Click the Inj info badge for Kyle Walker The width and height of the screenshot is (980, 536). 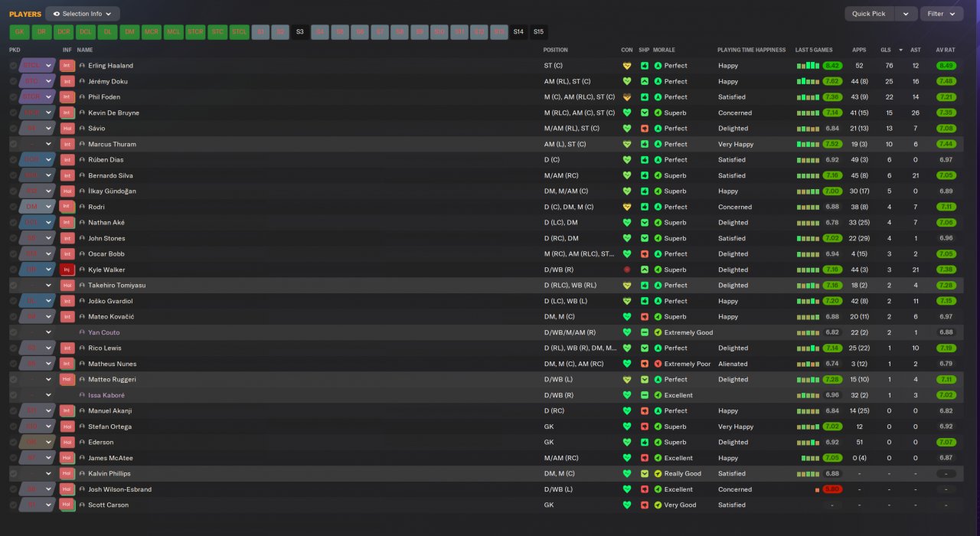(x=67, y=270)
